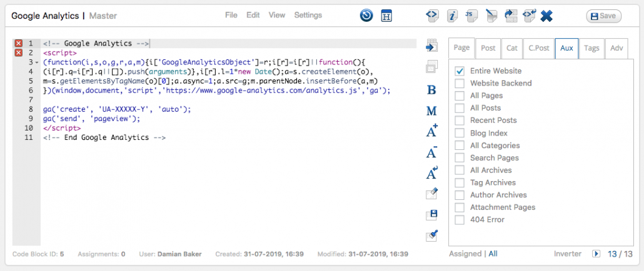Click the blue clock revisions icon
Viewport: 644px width, 271px height.
(x=366, y=16)
